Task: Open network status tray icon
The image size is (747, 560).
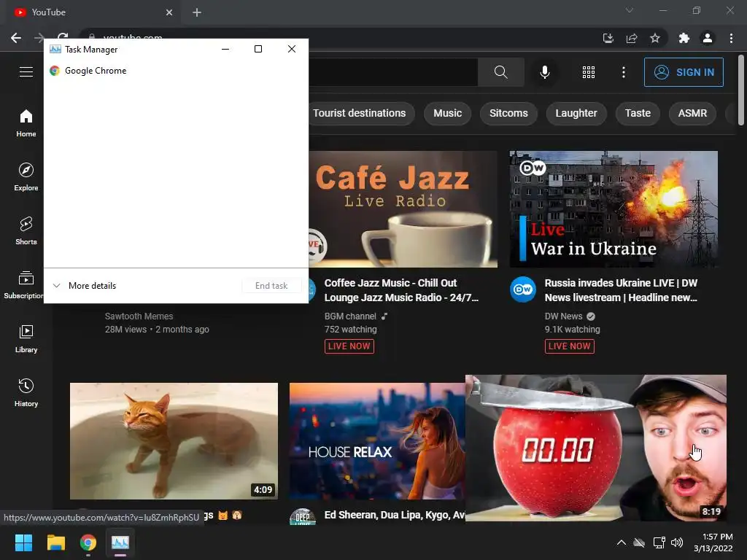Action: point(659,542)
